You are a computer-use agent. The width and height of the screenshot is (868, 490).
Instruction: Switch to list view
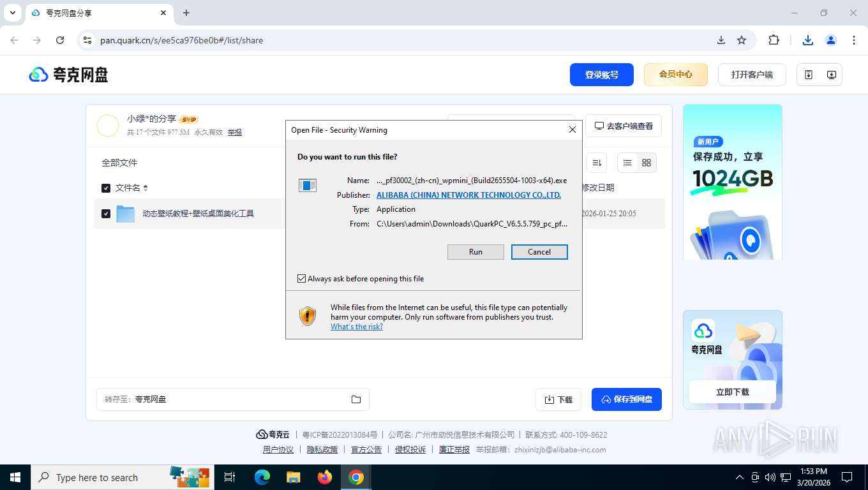[x=627, y=163]
